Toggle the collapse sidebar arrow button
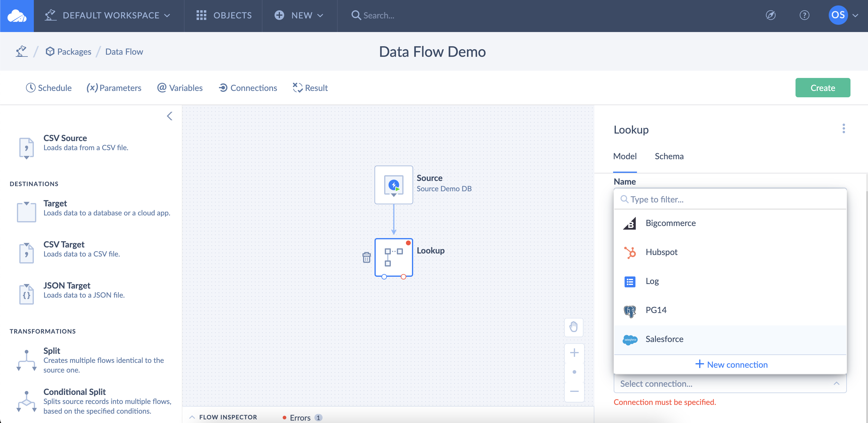This screenshot has width=868, height=423. click(x=170, y=116)
